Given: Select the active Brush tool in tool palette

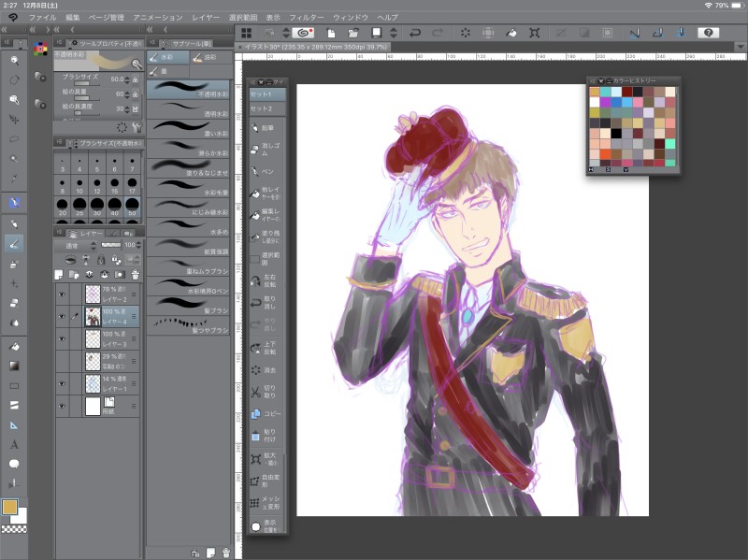Looking at the screenshot, I should click(x=14, y=244).
